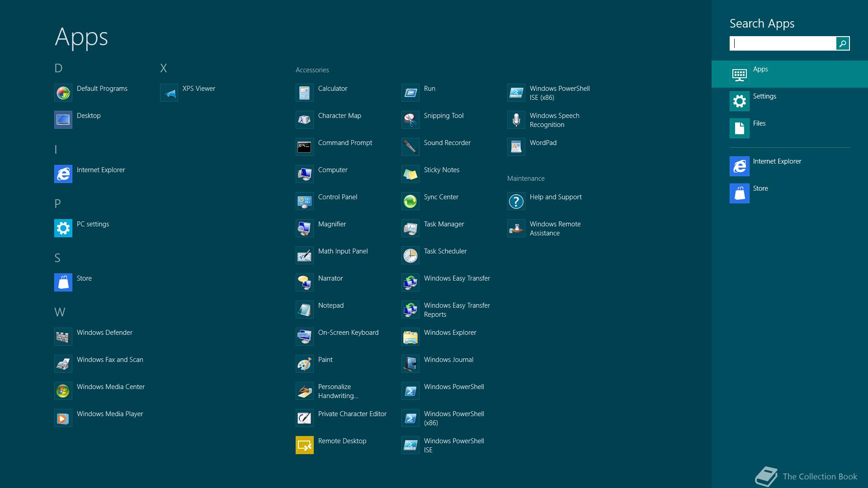Launch Internet Explorer icon in apps list
The image size is (868, 488).
coord(63,174)
